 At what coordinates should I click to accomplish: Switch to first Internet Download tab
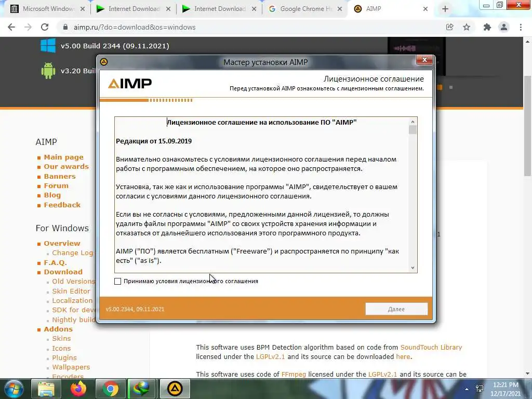pos(134,9)
